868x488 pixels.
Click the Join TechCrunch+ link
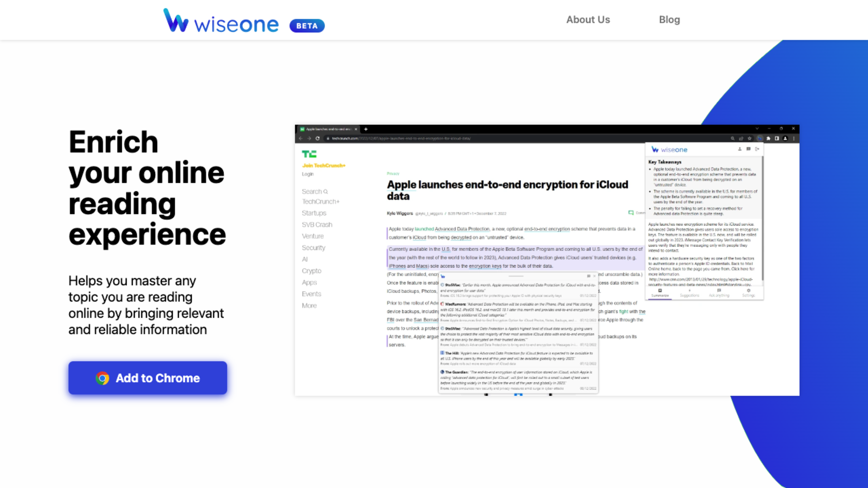click(x=323, y=165)
